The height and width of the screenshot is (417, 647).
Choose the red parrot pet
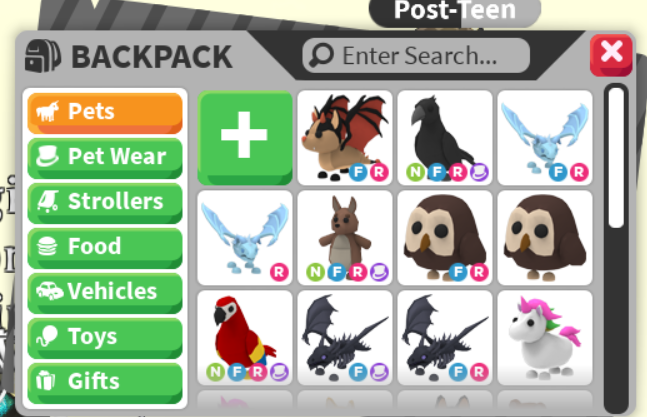point(245,338)
